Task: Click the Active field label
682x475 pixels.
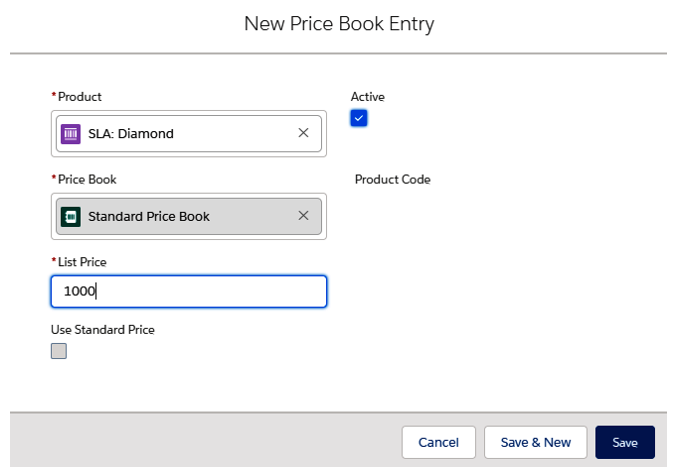Action: [368, 97]
